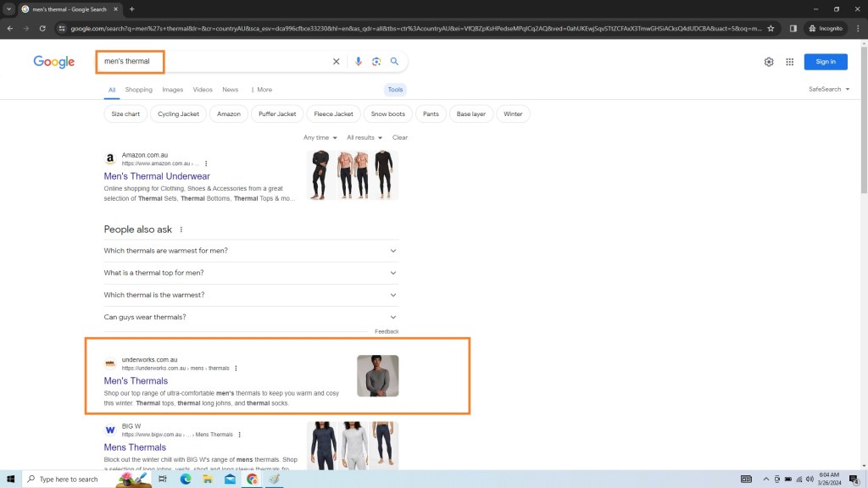Viewport: 868px width, 488px height.
Task: Click the voice search microphone icon
Action: tap(359, 62)
